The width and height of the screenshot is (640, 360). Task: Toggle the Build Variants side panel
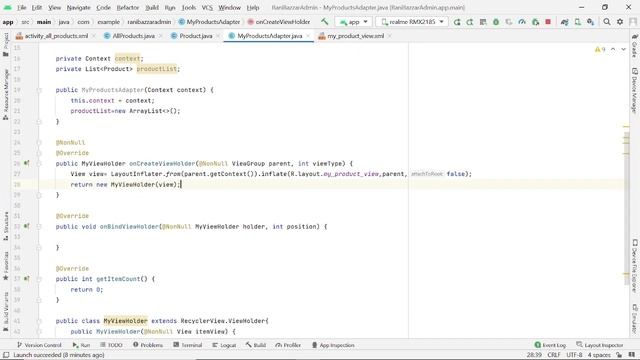6,312
